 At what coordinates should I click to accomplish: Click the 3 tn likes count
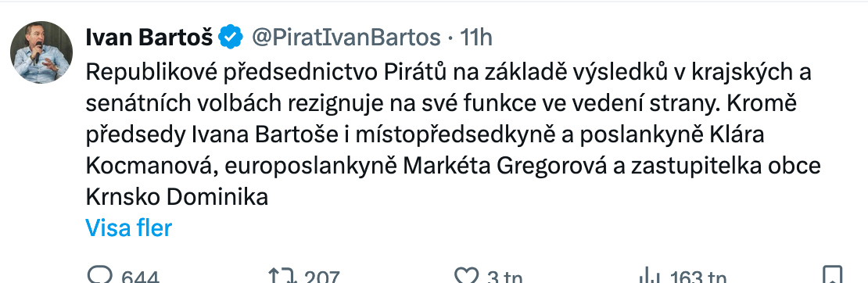[504, 277]
